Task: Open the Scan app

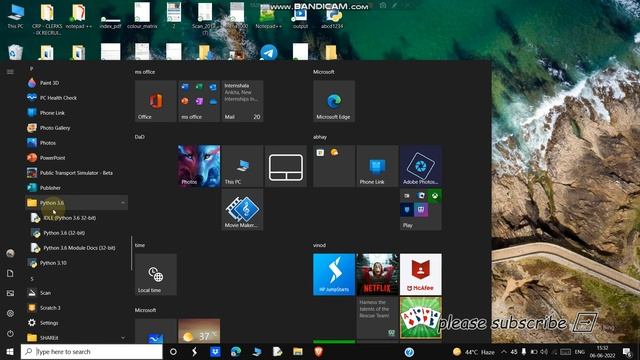Action: pyautogui.click(x=77, y=293)
